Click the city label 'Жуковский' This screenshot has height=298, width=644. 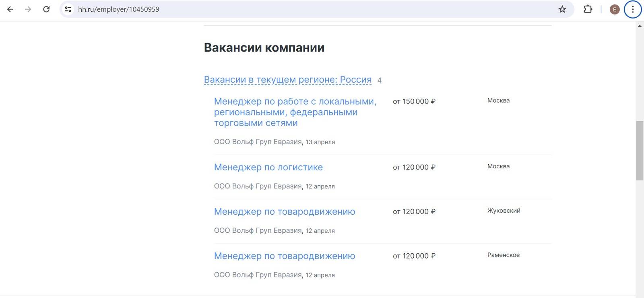(504, 211)
